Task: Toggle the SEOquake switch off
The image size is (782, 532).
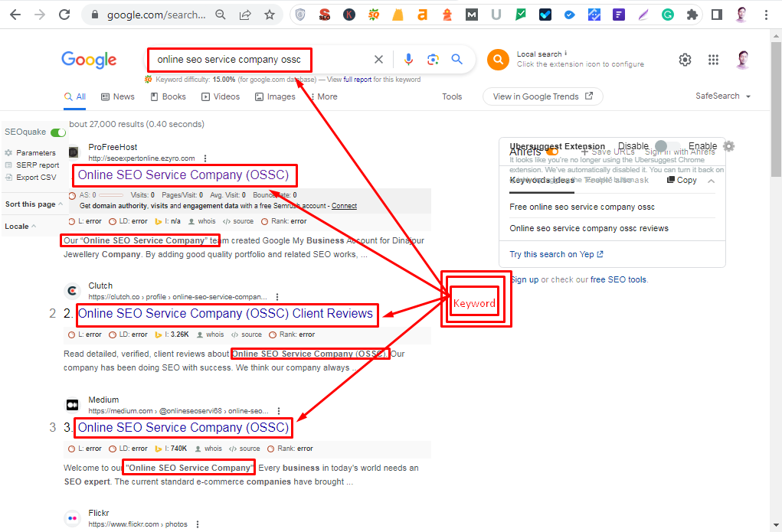Action: pyautogui.click(x=58, y=132)
